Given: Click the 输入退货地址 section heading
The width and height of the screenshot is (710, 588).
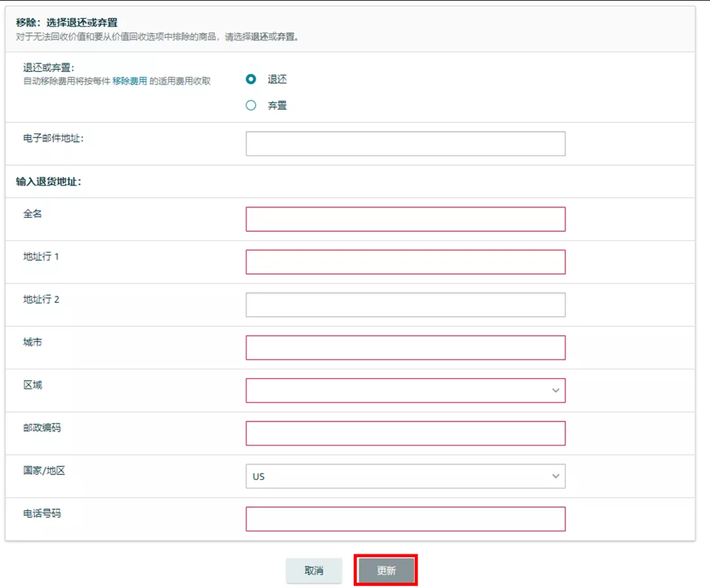Looking at the screenshot, I should coord(49,182).
